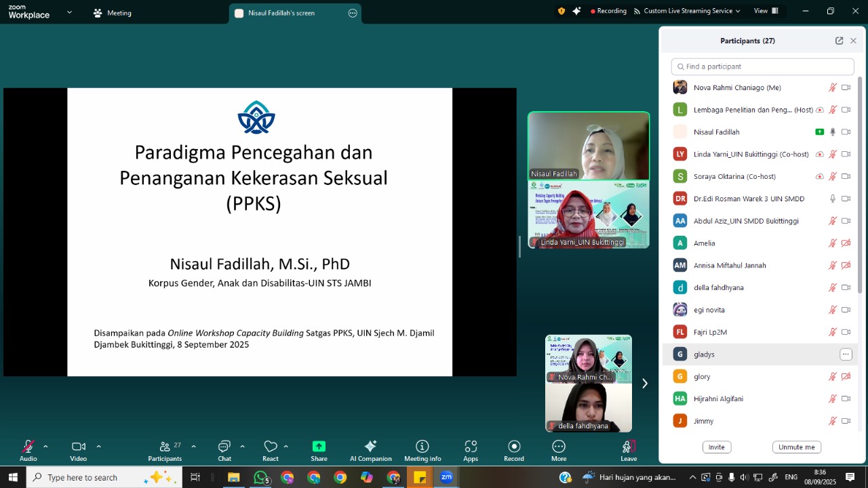Click the Find a participant field
The image size is (868, 488).
[762, 66]
